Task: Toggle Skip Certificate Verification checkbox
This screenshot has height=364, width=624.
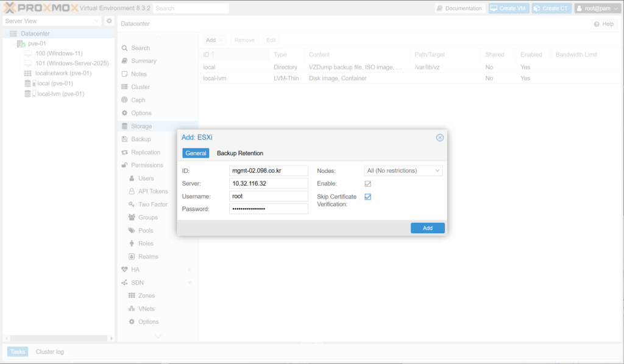Action: (x=367, y=197)
